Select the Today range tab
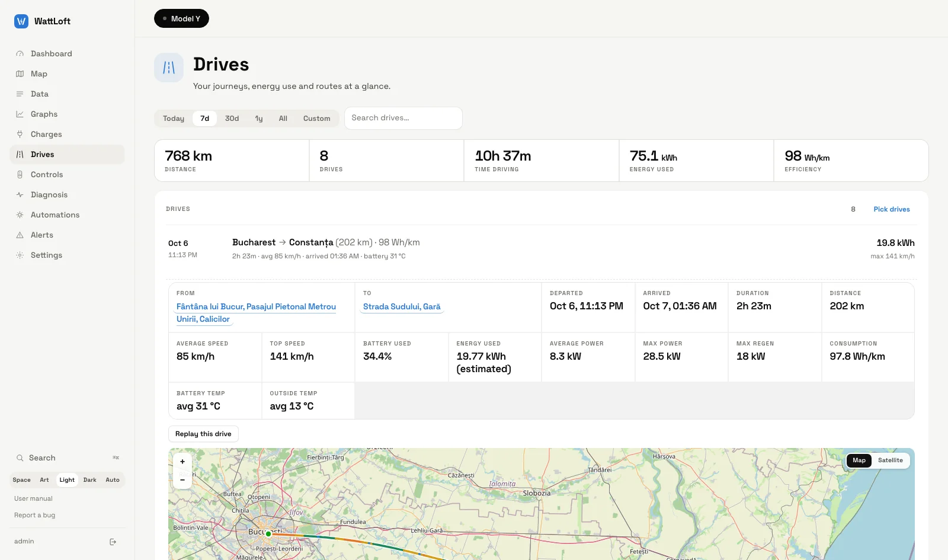This screenshot has width=948, height=560. click(174, 119)
